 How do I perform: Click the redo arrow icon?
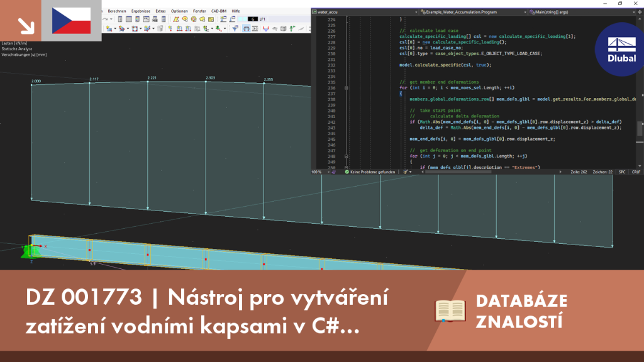point(105,19)
